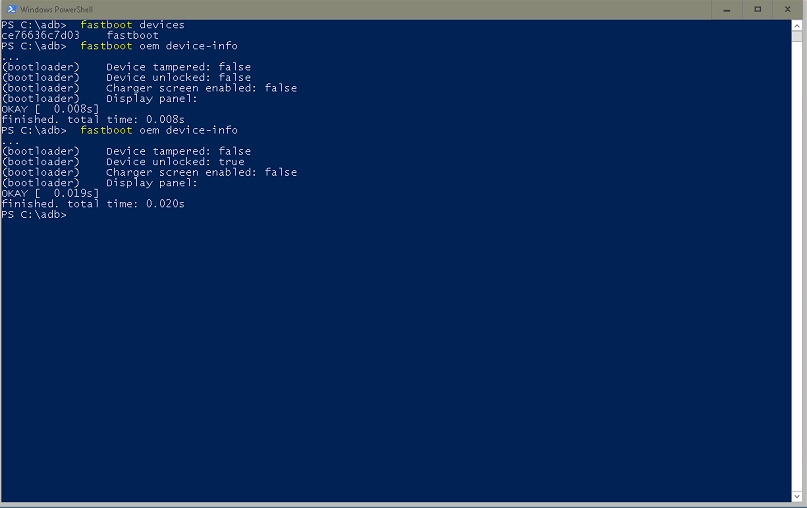Close the Windows PowerShell window
Image resolution: width=807 pixels, height=508 pixels.
click(790, 9)
